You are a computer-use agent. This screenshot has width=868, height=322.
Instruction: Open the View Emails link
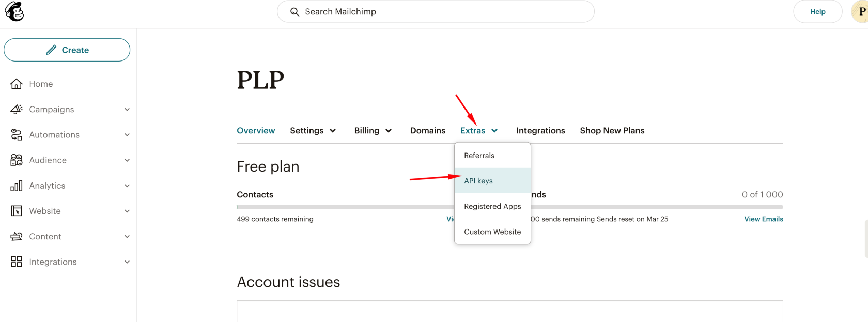tap(764, 219)
